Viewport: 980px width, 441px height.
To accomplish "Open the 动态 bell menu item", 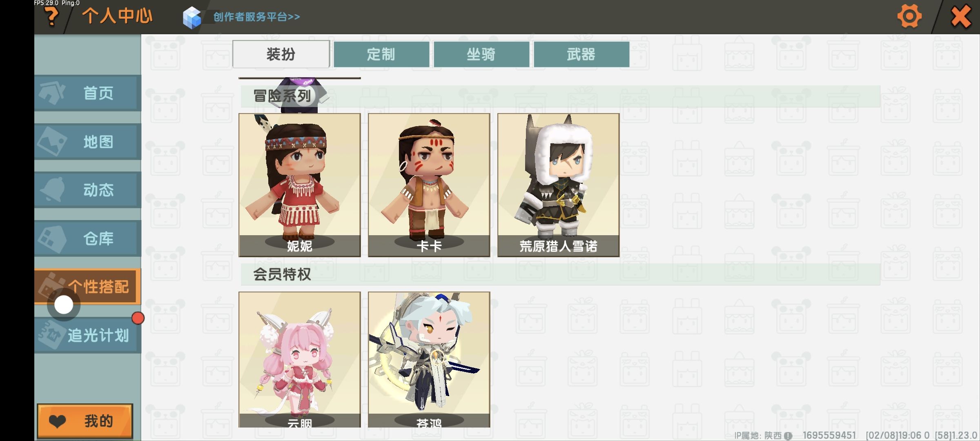I will click(88, 190).
